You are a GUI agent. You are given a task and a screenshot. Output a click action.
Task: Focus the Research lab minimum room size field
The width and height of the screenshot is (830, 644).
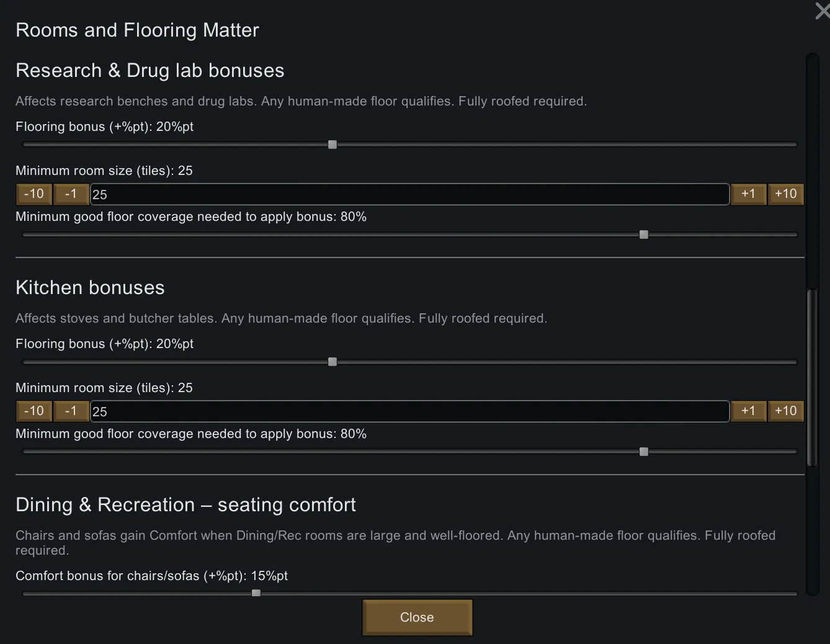tap(409, 194)
